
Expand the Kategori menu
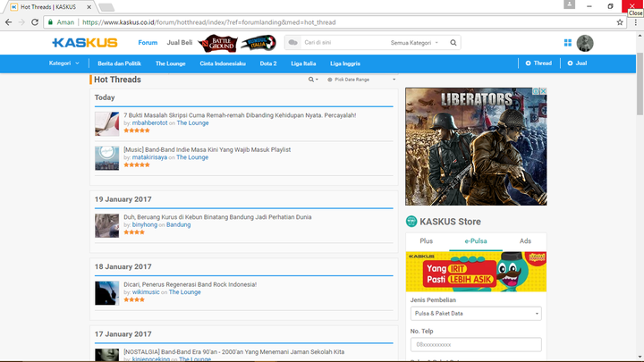(64, 63)
